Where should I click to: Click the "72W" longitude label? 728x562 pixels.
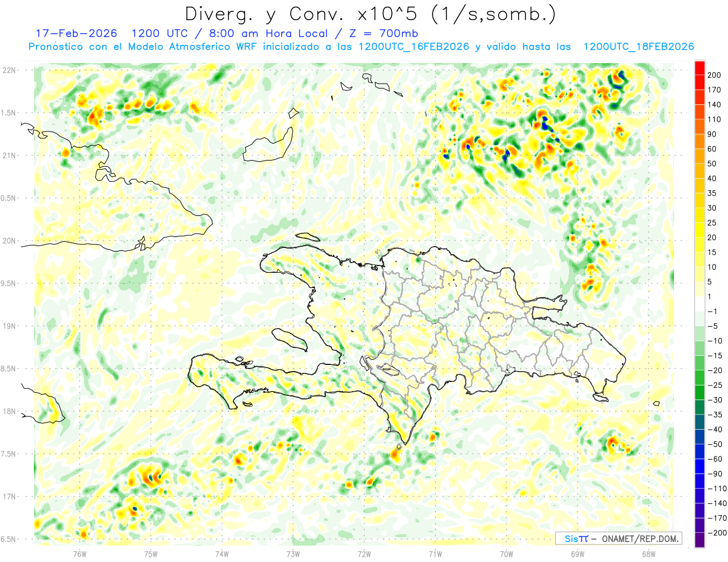coord(364,554)
